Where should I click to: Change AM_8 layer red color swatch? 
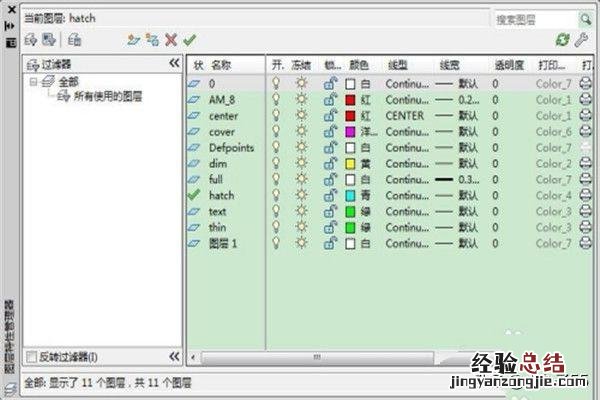(x=350, y=100)
